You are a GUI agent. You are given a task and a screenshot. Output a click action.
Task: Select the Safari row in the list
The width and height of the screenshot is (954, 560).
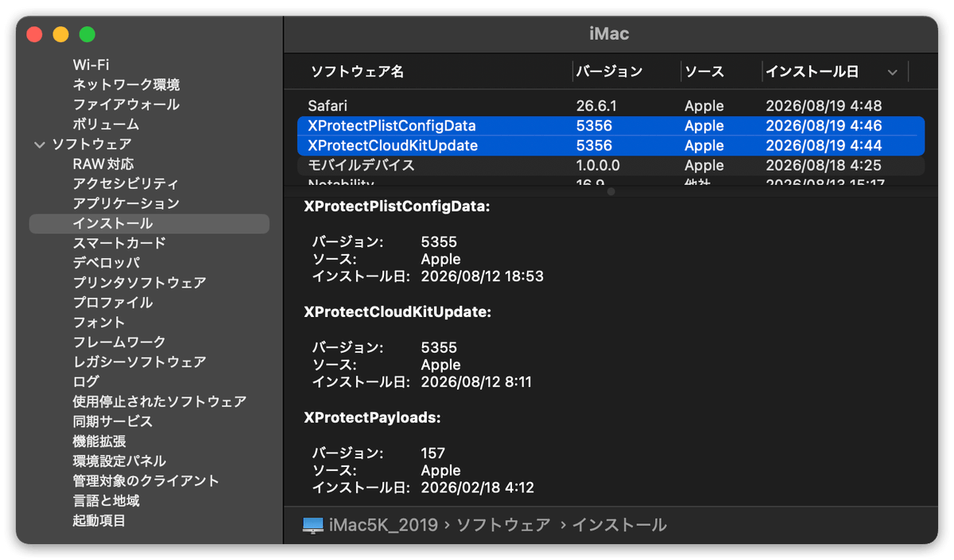click(x=611, y=106)
